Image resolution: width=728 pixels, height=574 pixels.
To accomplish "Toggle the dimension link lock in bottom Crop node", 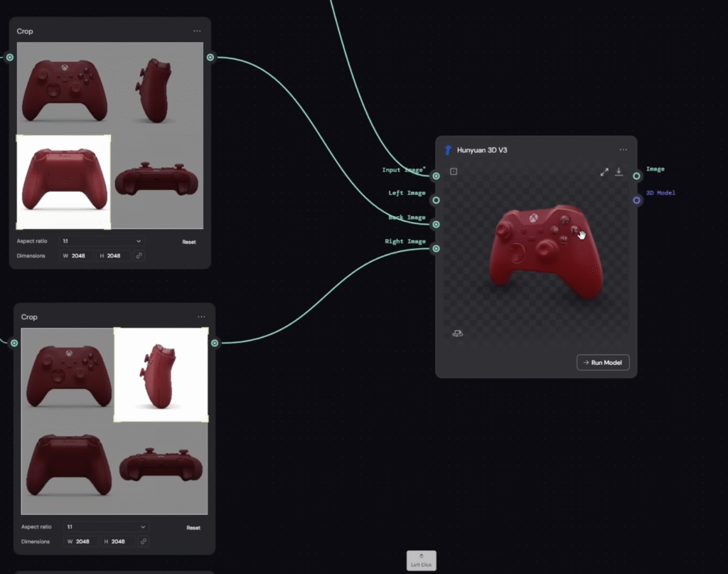I will tap(144, 541).
